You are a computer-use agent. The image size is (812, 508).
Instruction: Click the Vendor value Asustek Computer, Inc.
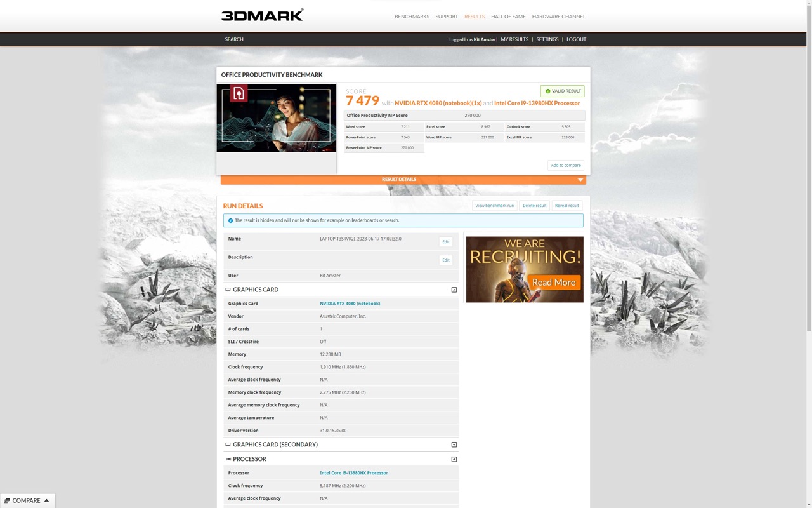[343, 316]
